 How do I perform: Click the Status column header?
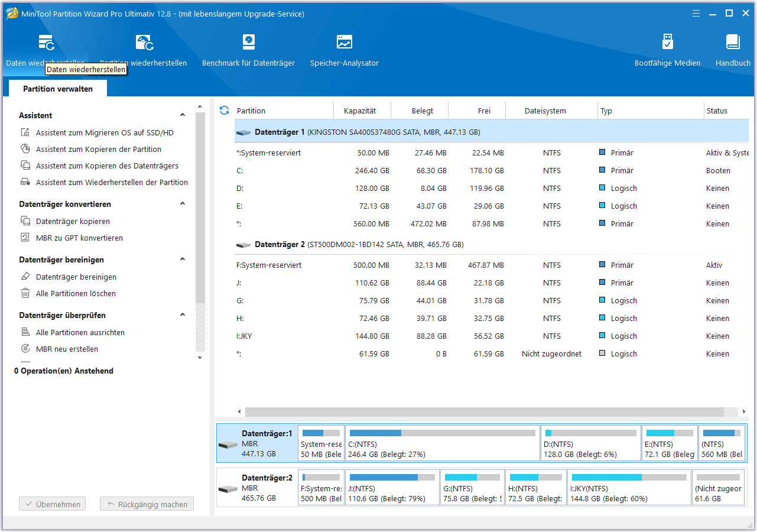(x=726, y=111)
